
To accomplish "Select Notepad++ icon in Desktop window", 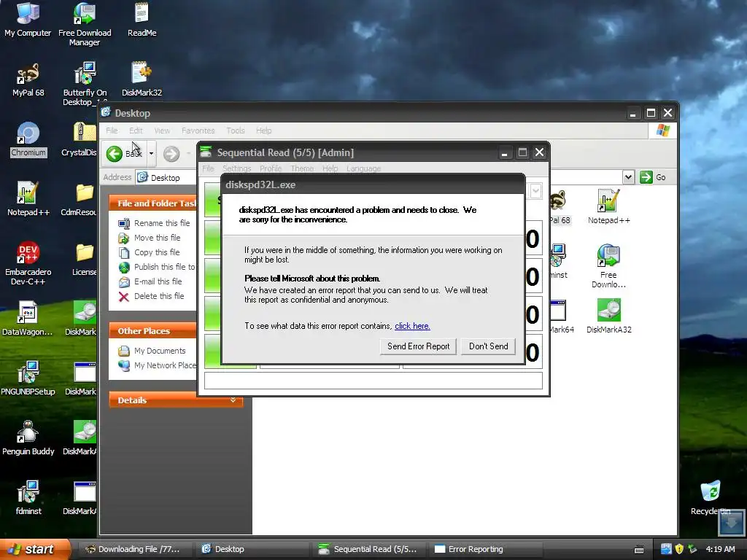I will click(608, 206).
